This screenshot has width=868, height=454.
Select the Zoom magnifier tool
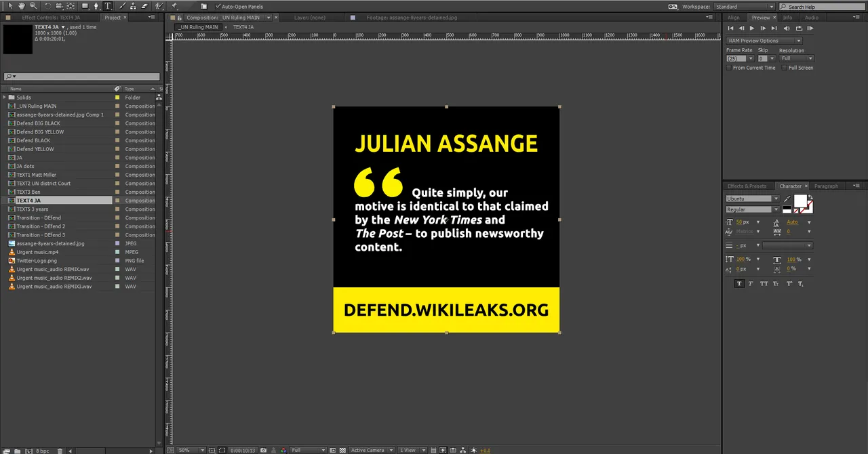33,6
